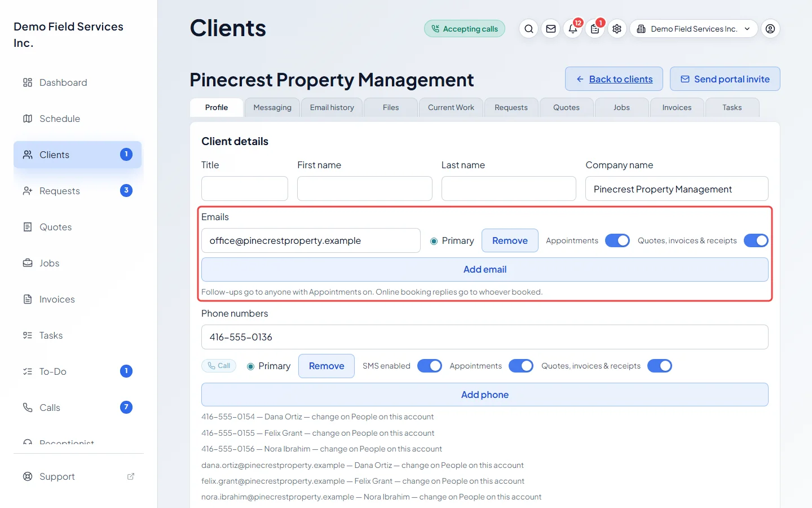Switch to the Messaging tab

pos(272,107)
